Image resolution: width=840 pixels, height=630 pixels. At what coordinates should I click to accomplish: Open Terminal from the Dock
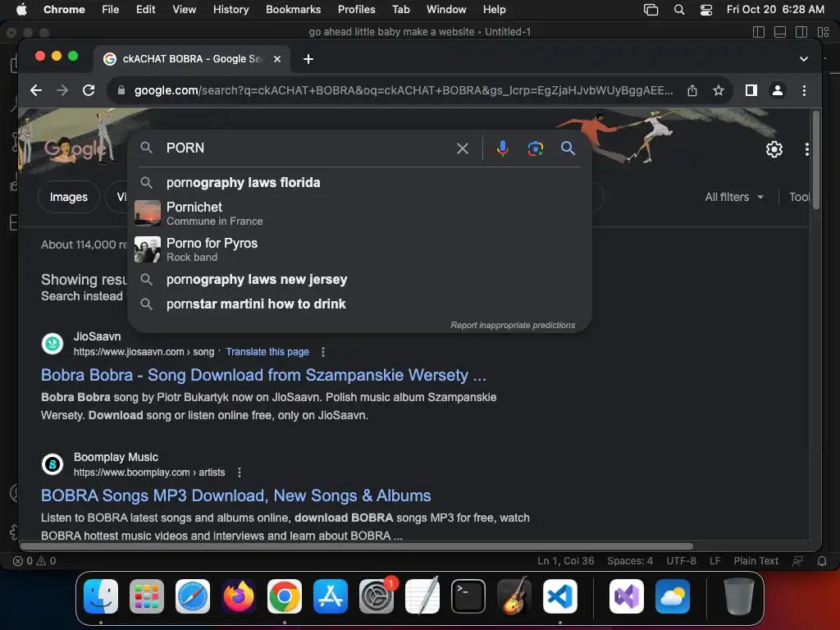468,596
